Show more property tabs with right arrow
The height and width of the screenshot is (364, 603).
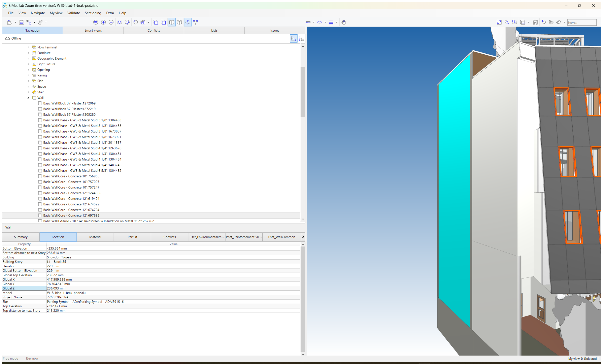[303, 237]
